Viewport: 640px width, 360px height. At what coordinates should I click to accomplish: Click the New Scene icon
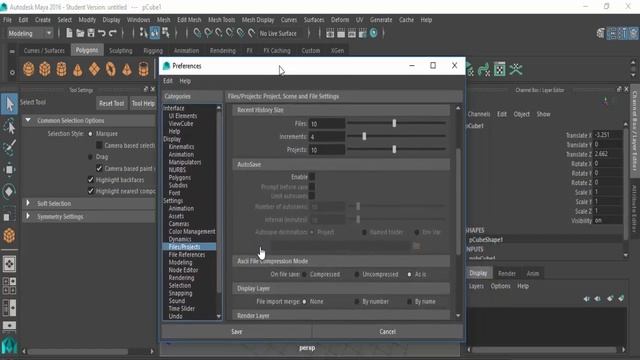pos(69,33)
